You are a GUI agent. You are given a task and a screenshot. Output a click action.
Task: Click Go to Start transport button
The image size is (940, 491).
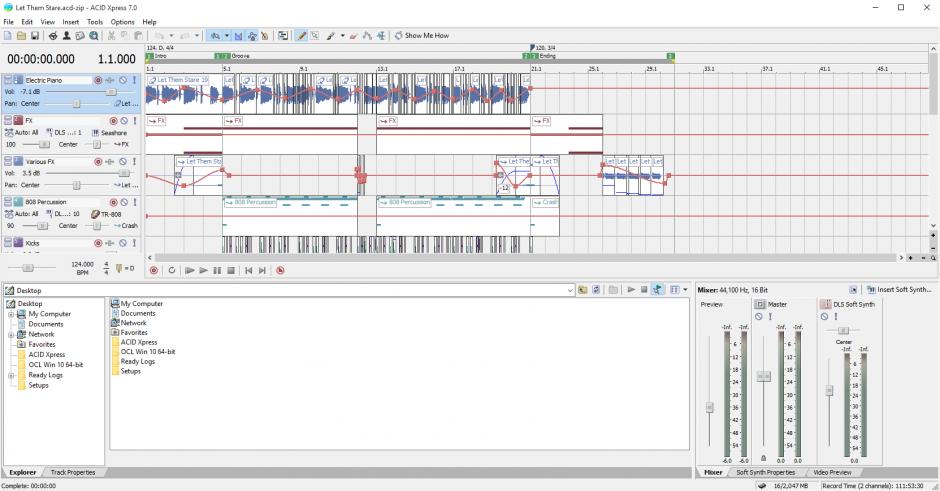click(x=248, y=270)
